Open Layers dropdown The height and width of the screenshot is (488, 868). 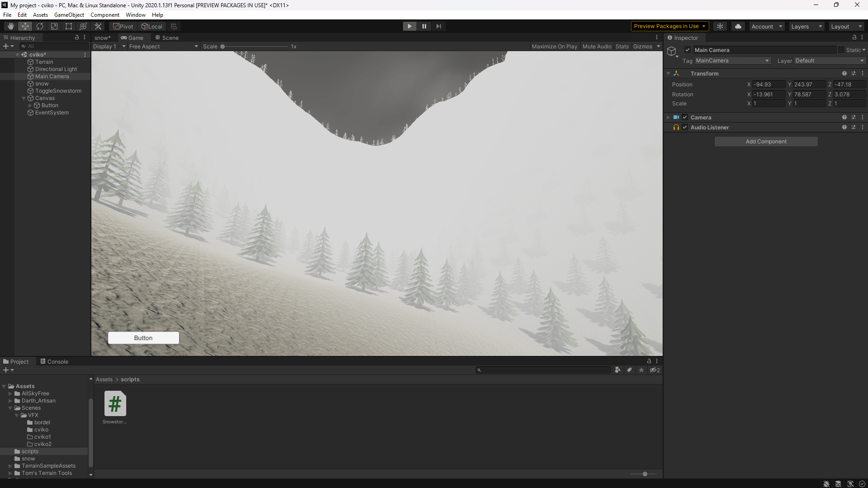tap(806, 26)
